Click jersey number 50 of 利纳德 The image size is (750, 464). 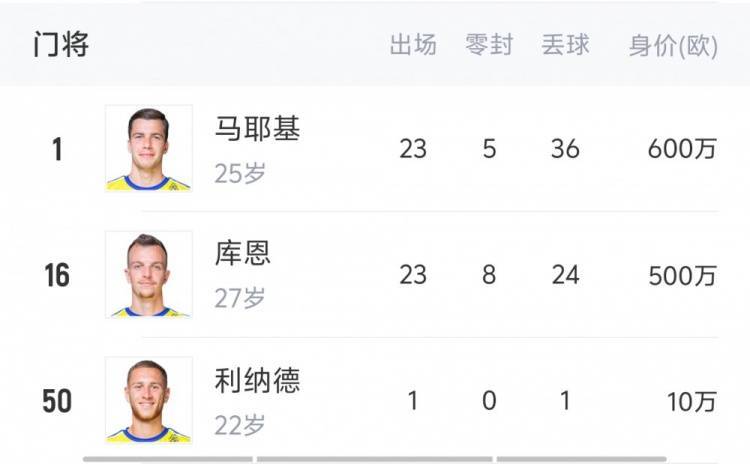[57, 401]
